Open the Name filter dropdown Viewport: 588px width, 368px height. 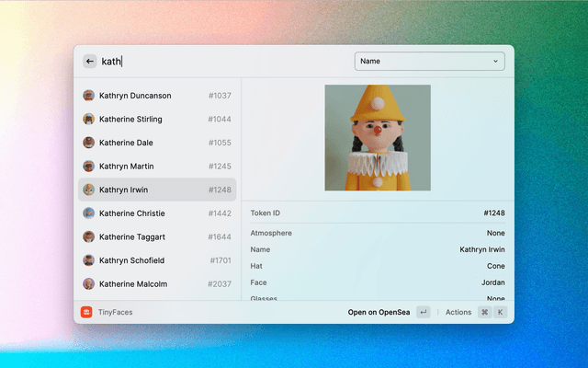pyautogui.click(x=428, y=62)
